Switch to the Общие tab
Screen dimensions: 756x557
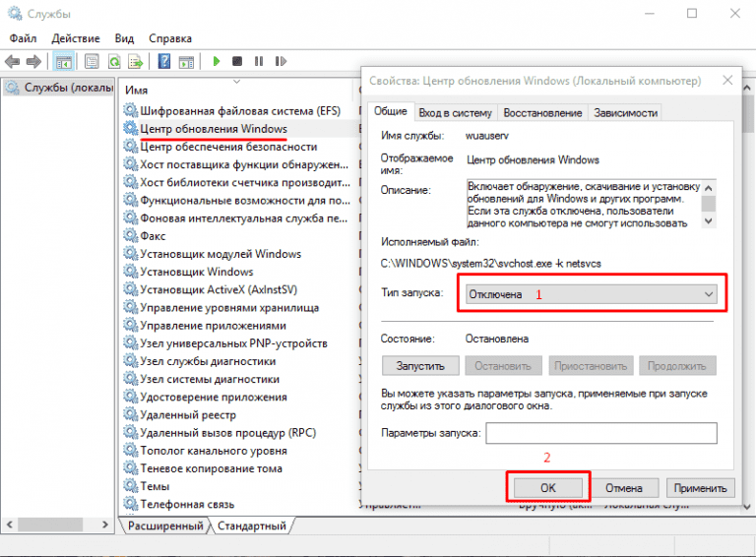click(x=391, y=111)
